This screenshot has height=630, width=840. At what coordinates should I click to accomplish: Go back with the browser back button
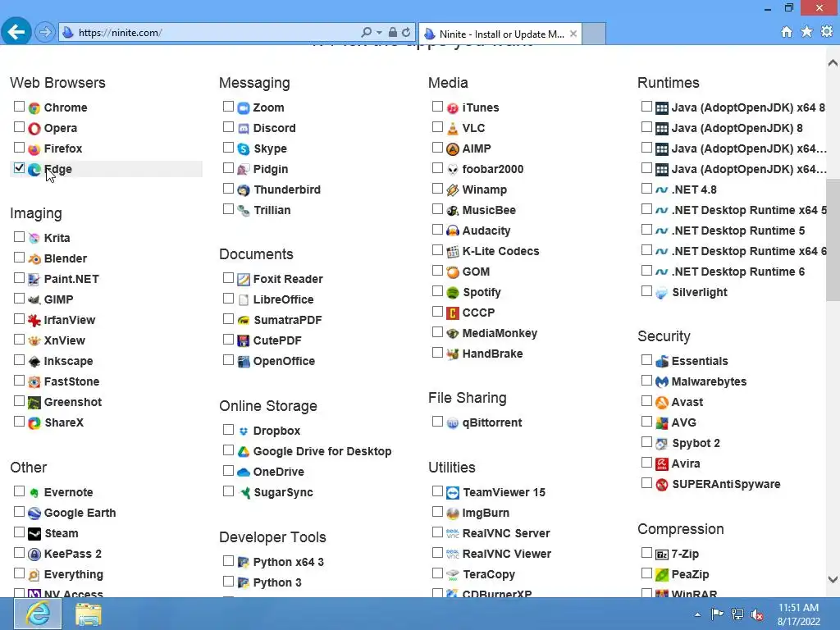[x=16, y=32]
